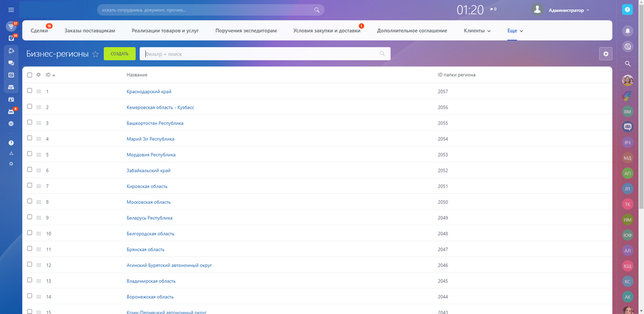644x314 pixels.
Task: Open row actions menu for Владимирская область
Action: tap(38, 281)
